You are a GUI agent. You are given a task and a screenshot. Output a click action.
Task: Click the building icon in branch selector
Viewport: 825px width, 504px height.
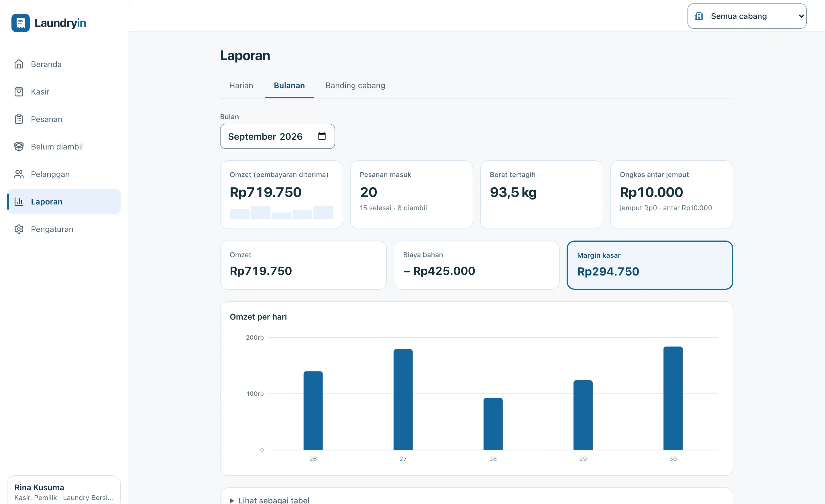(699, 16)
